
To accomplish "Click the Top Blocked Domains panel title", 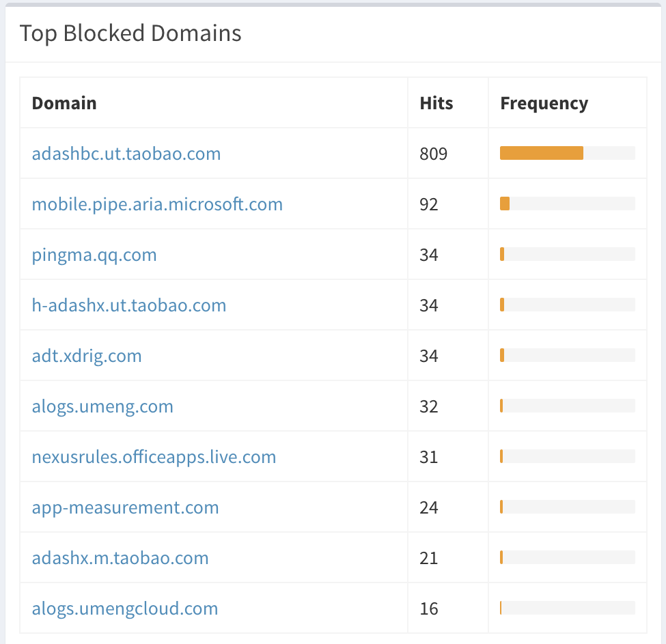I will 130,33.
